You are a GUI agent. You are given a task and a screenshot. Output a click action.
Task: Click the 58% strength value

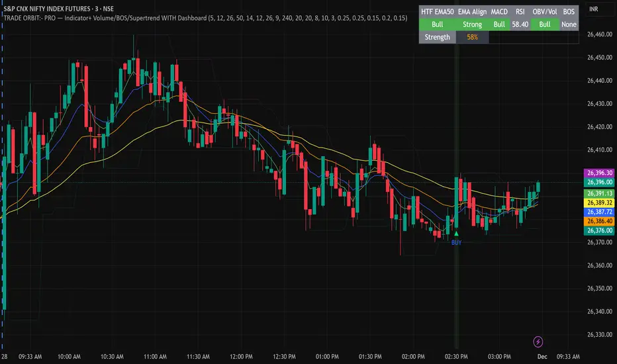(x=472, y=37)
